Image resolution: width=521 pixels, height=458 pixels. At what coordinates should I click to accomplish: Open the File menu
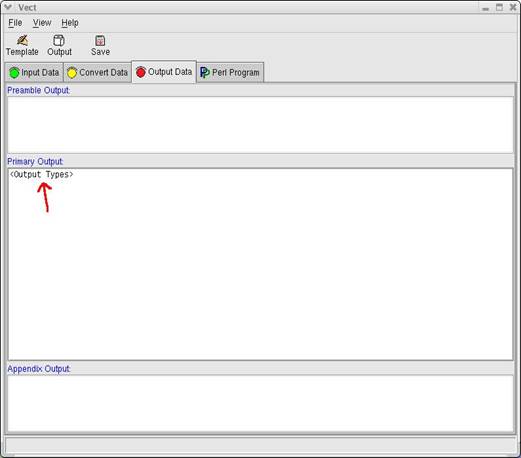pos(15,23)
